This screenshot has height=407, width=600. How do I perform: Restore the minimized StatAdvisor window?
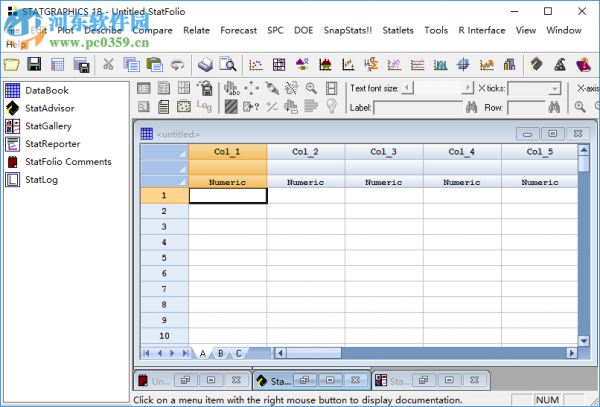[x=305, y=380]
